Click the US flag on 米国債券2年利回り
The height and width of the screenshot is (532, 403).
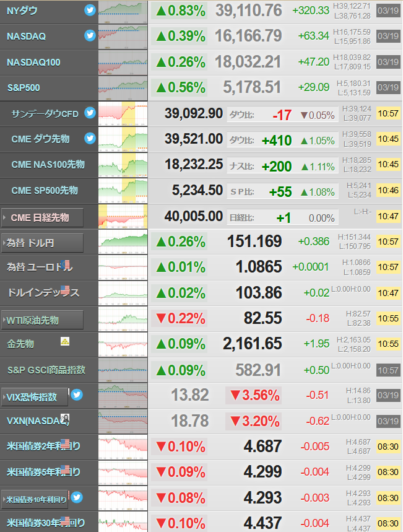[65, 444]
